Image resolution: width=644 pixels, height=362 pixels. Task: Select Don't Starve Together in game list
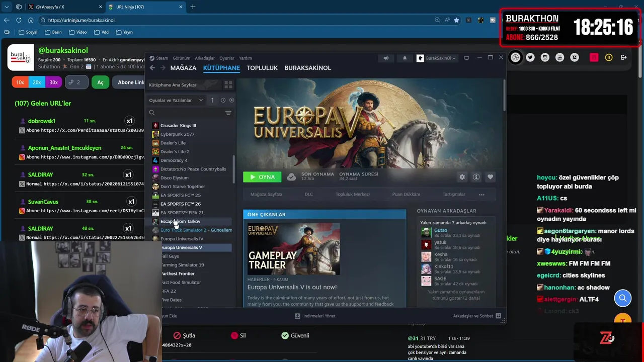tap(183, 187)
